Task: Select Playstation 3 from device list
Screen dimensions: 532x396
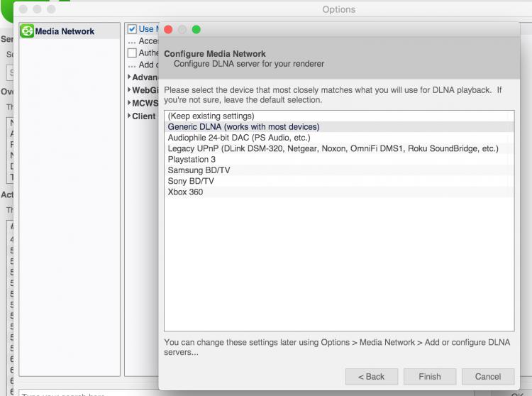Action: tap(339, 160)
